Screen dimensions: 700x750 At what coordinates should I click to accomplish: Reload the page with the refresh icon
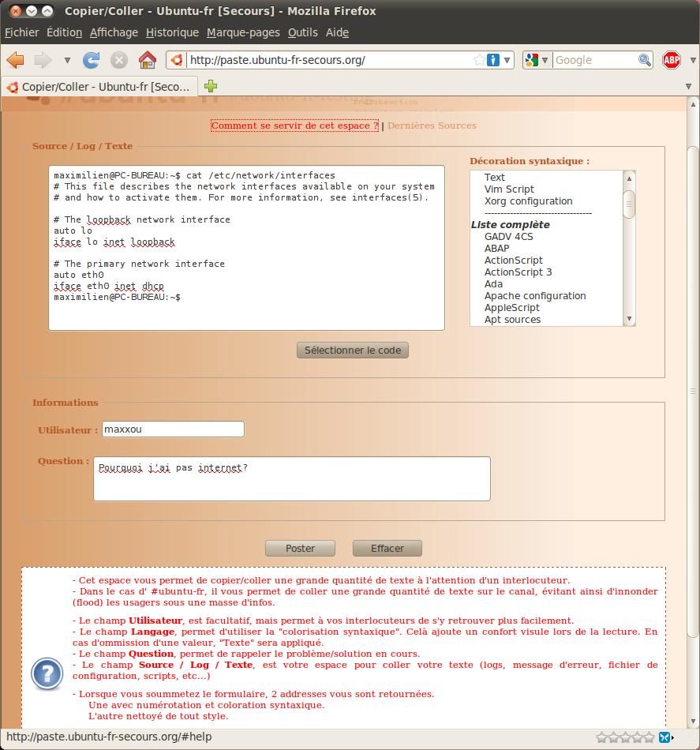click(x=92, y=60)
